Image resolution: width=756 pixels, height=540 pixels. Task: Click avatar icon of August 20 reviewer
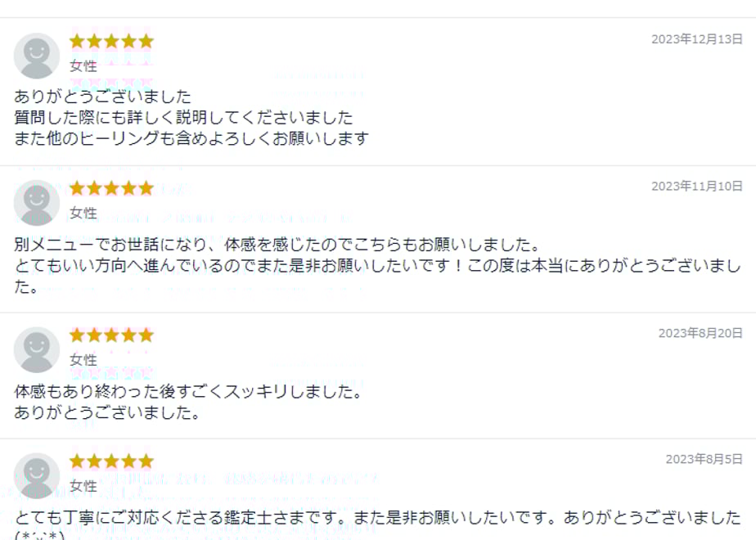tap(37, 350)
